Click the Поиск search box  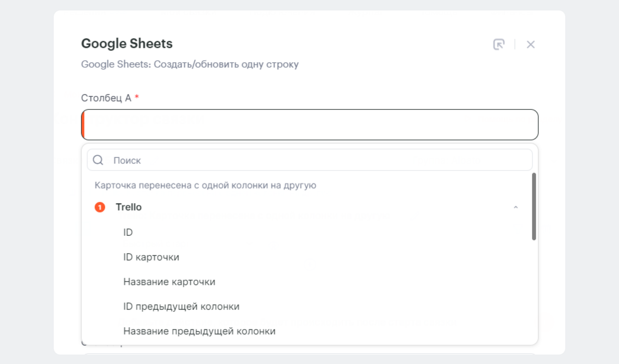click(x=317, y=160)
